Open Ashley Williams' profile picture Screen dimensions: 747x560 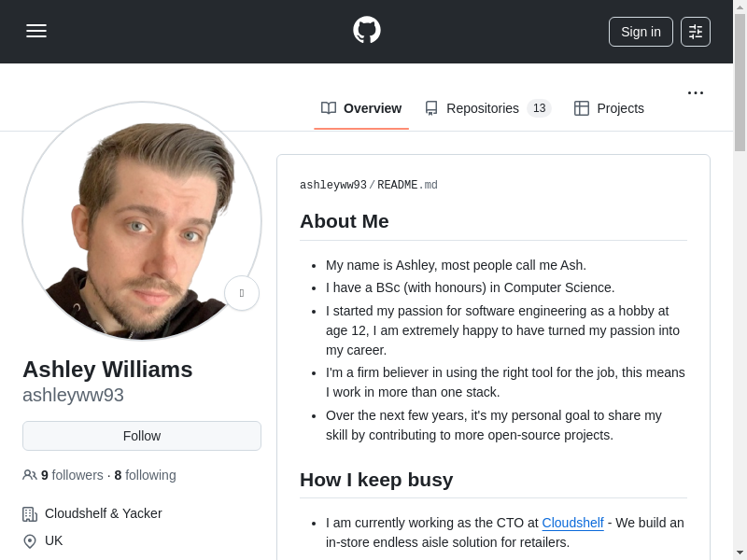142,221
